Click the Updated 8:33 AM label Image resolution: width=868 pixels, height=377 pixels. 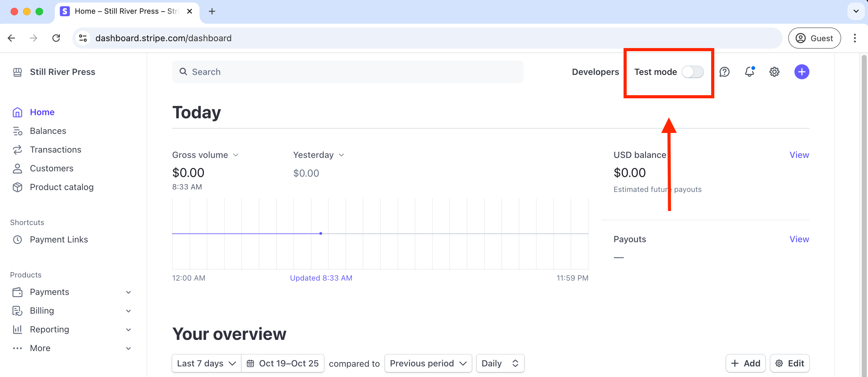(321, 278)
